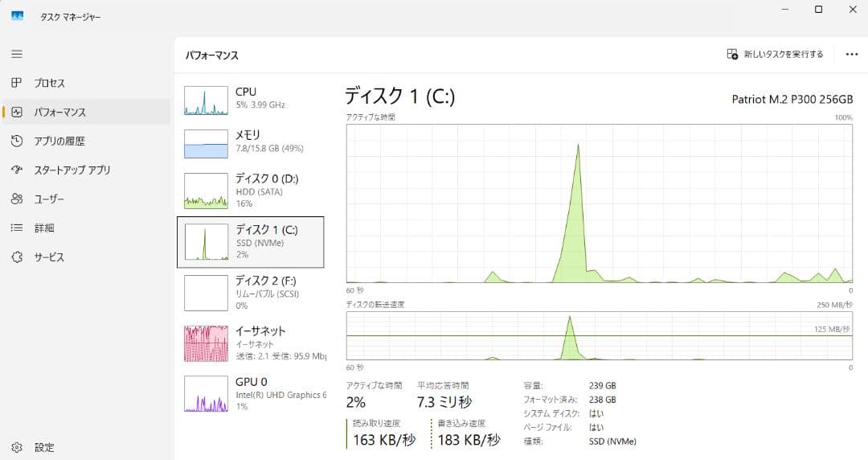Click the new task run icon
The width and height of the screenshot is (868, 460).
click(x=732, y=54)
